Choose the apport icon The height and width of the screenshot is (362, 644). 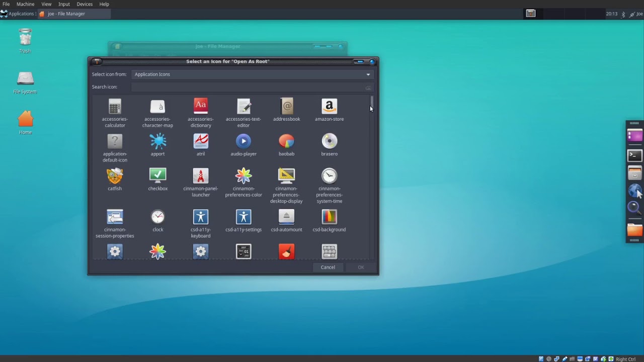tap(157, 141)
